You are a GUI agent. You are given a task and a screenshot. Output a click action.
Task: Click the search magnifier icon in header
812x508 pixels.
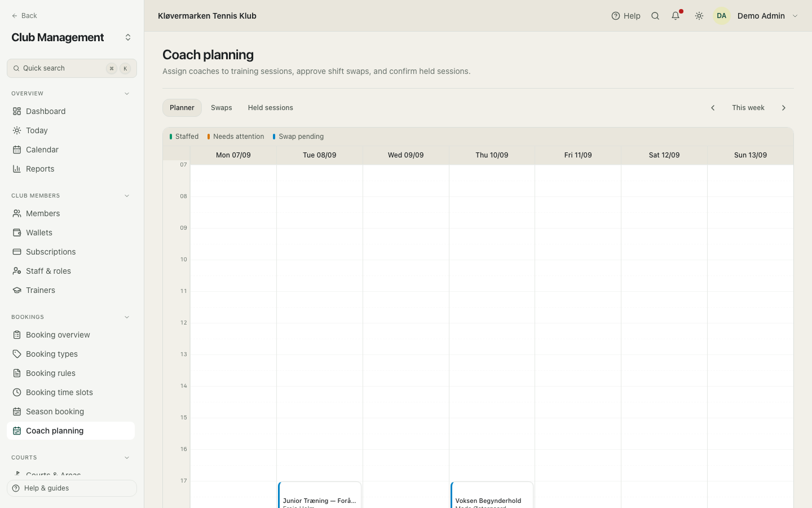pos(655,16)
